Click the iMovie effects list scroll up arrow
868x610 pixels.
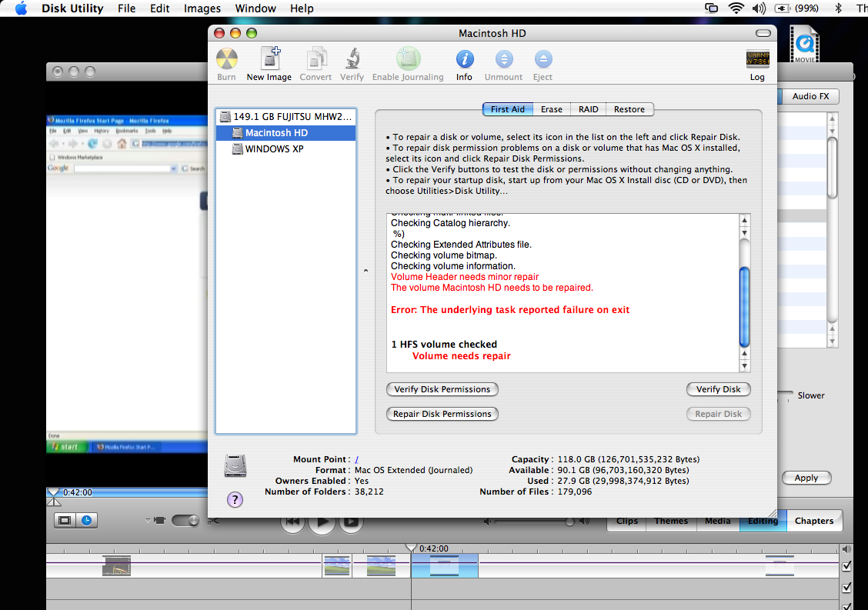pos(832,118)
